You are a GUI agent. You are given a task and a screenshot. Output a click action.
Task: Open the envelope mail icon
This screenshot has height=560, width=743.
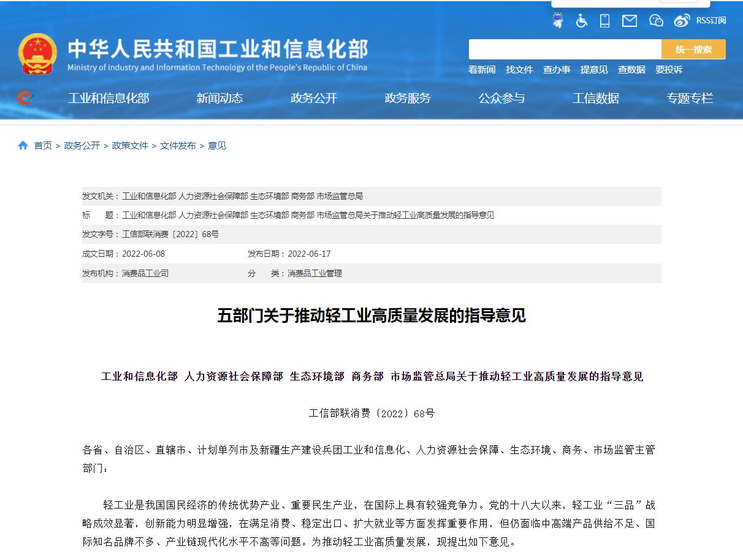630,21
